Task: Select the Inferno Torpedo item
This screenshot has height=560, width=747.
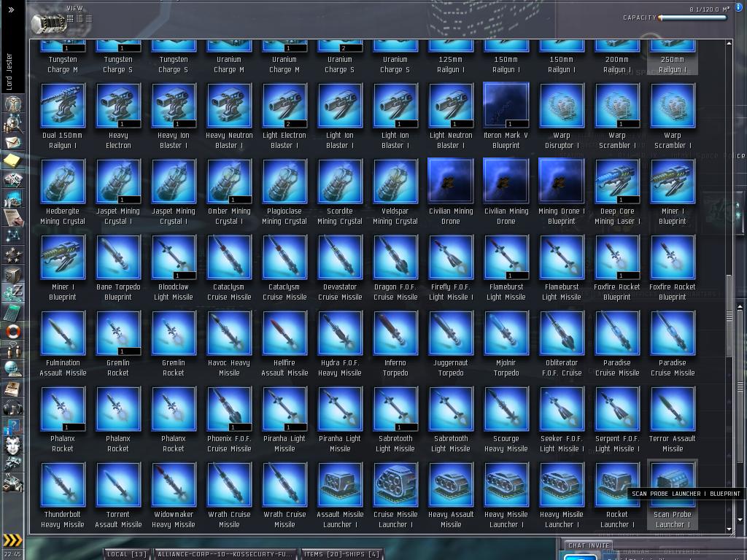Action: (395, 344)
